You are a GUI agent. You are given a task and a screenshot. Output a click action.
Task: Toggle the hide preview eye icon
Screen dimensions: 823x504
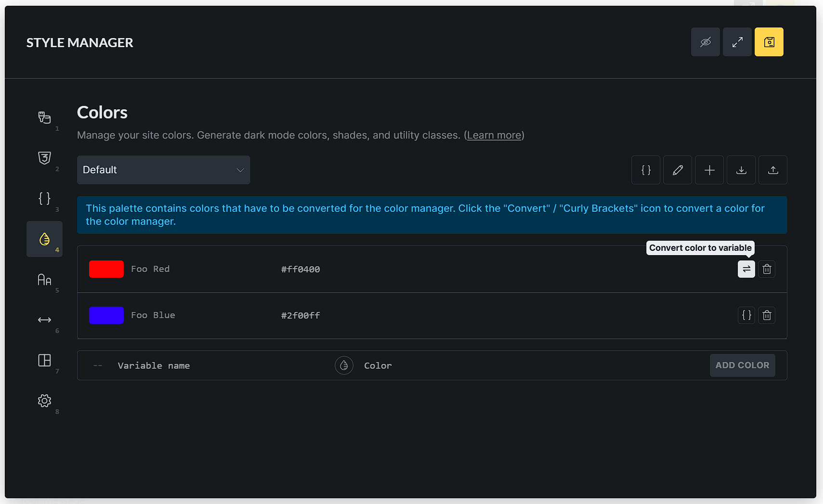(x=705, y=42)
